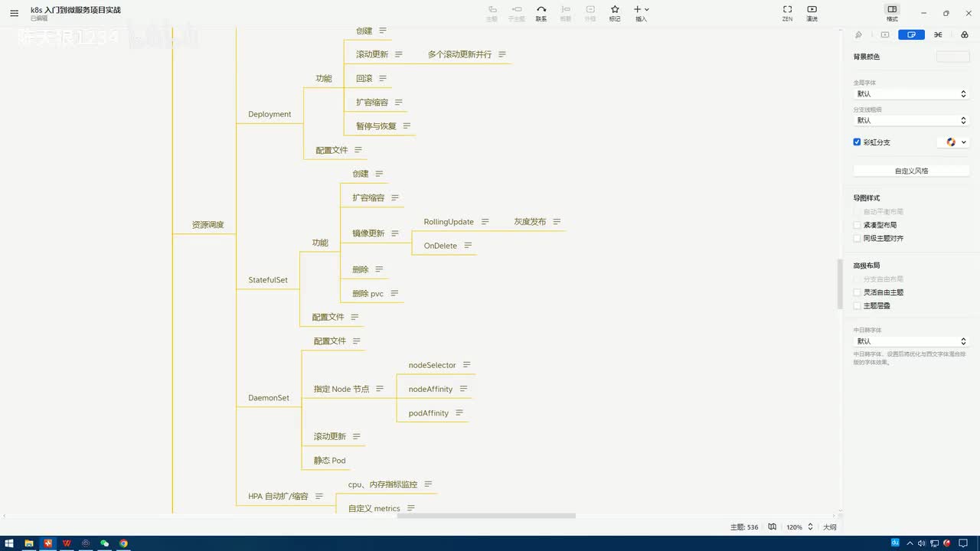
Task: Open WeChat from the taskbar
Action: tap(105, 543)
